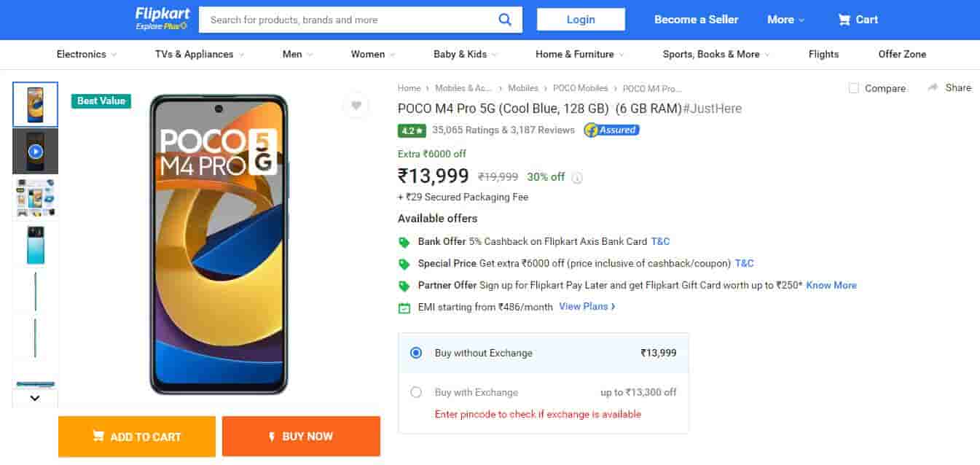980x465 pixels.
Task: Open the More dropdown in header
Action: coord(785,20)
